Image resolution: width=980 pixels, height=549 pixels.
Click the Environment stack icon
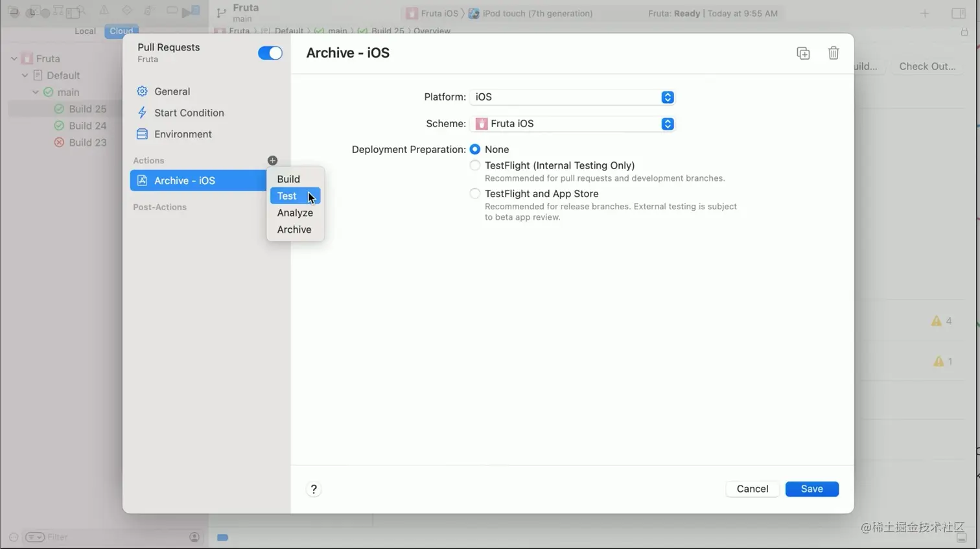[142, 134]
